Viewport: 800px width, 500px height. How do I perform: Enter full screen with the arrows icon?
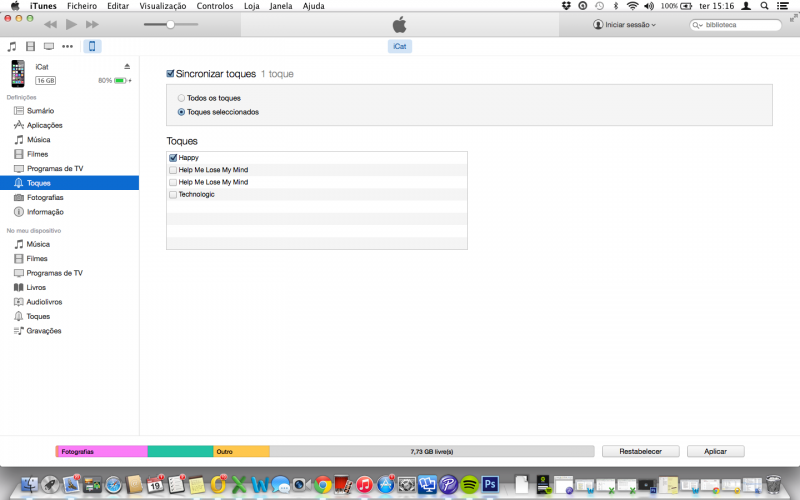[793, 18]
